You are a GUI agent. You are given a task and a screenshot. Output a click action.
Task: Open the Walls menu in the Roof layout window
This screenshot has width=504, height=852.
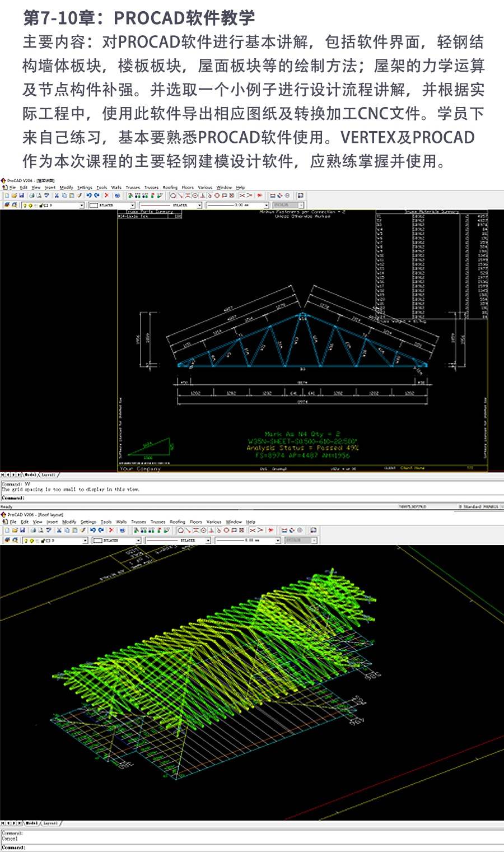click(x=121, y=522)
